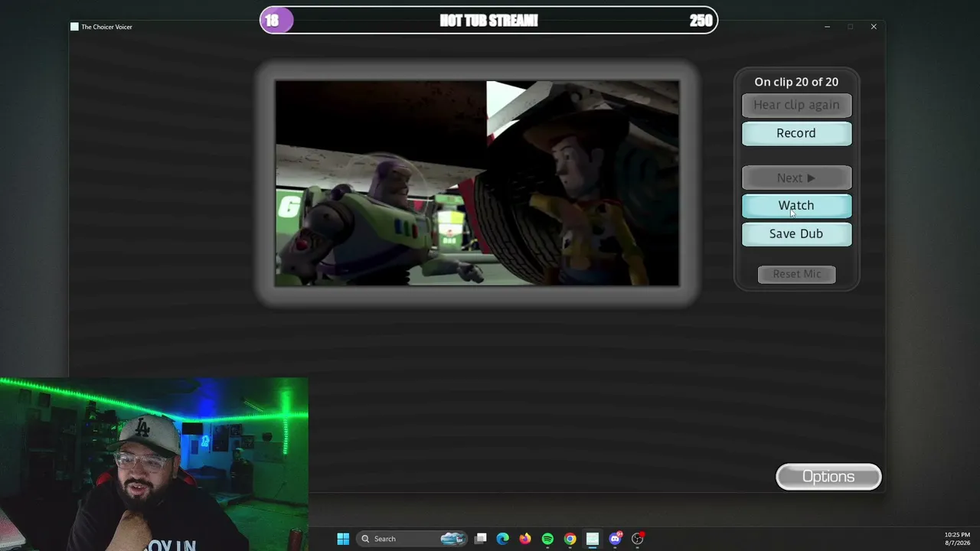Click the 'On clip 20 of 20' label
This screenshot has width=980, height=551.
click(796, 82)
